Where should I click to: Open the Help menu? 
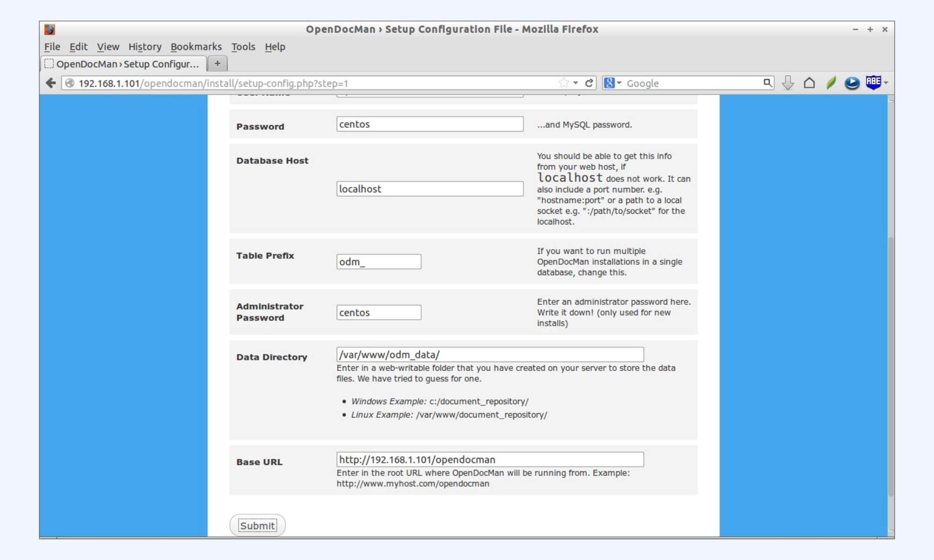pyautogui.click(x=275, y=47)
